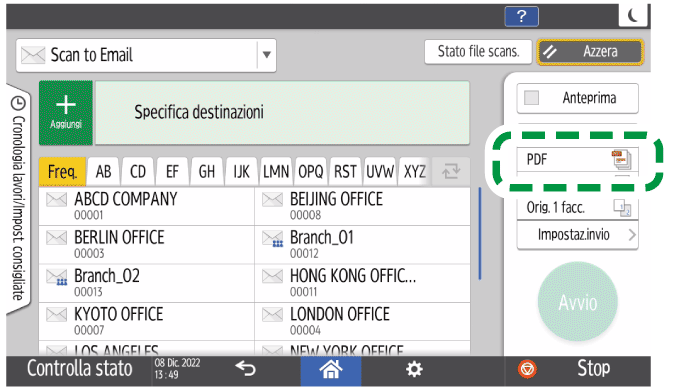Open Controlla stato
Screen dimensions: 675x388
pos(79,369)
